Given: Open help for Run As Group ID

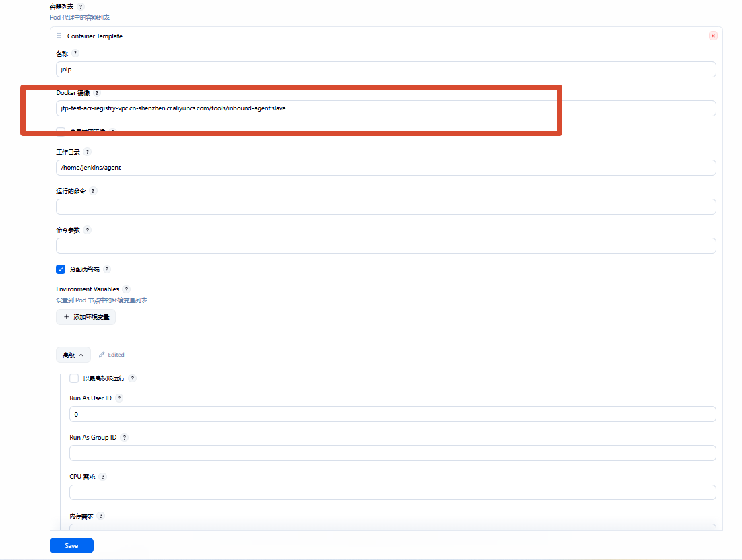Looking at the screenshot, I should pyautogui.click(x=125, y=438).
